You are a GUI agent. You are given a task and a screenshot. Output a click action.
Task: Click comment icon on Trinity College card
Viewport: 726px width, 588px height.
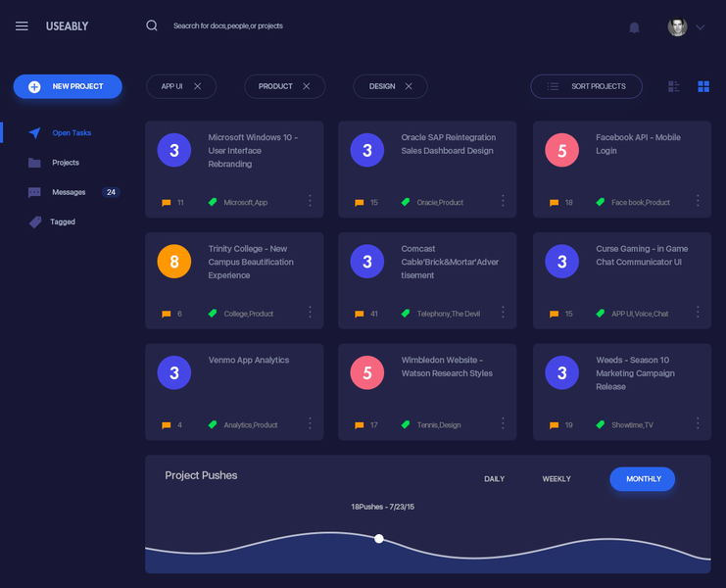167,314
